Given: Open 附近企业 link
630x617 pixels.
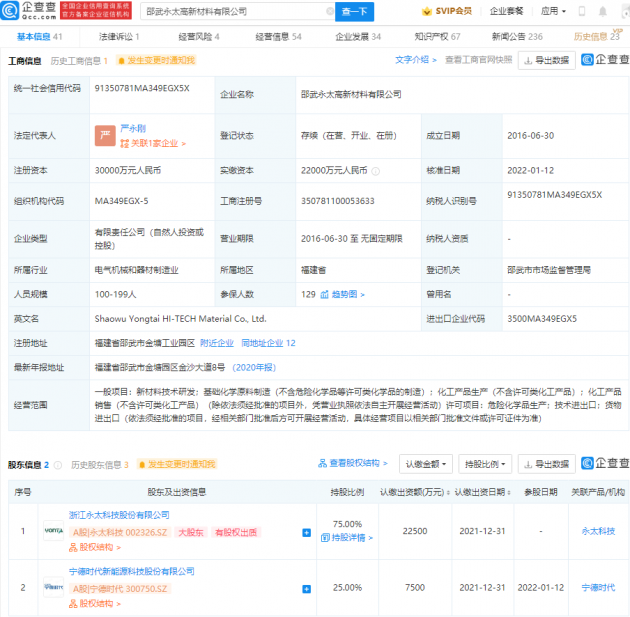Looking at the screenshot, I should pos(217,343).
